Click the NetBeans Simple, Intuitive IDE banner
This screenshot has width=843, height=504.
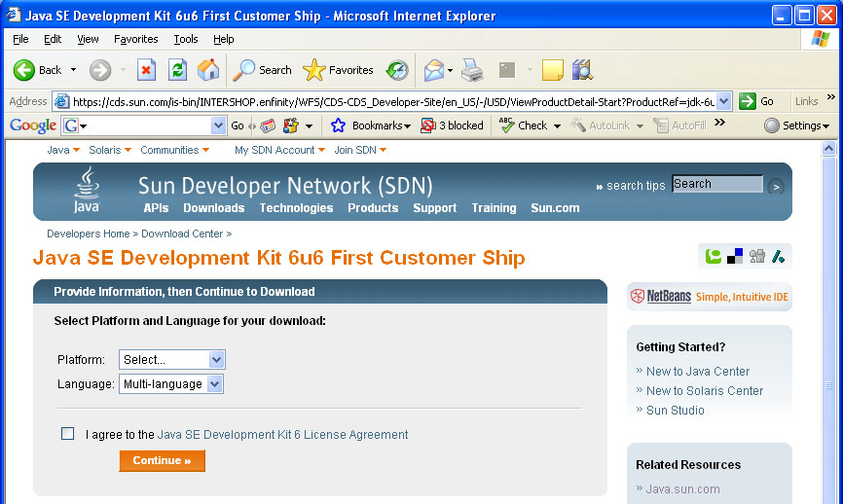(709, 297)
